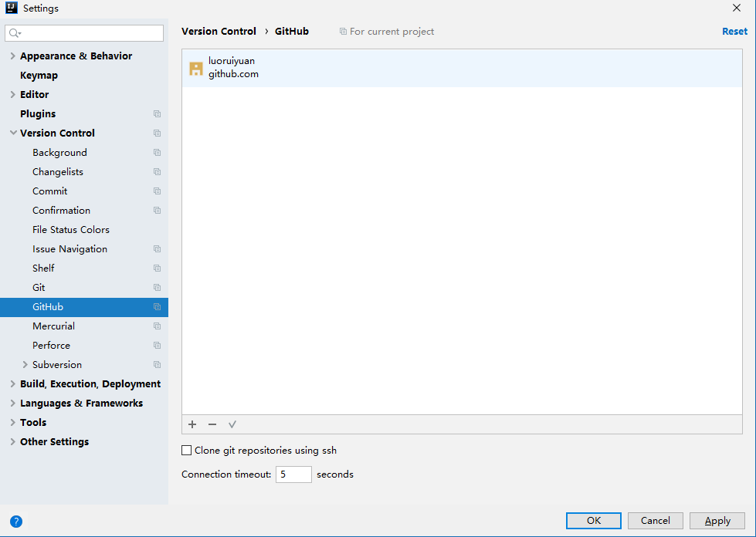Click the set default account checkmark icon

(x=232, y=424)
